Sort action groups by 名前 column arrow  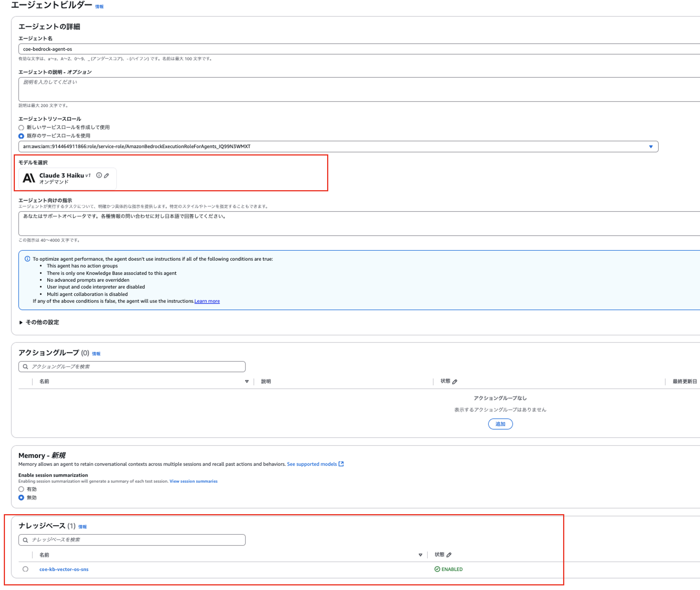247,382
